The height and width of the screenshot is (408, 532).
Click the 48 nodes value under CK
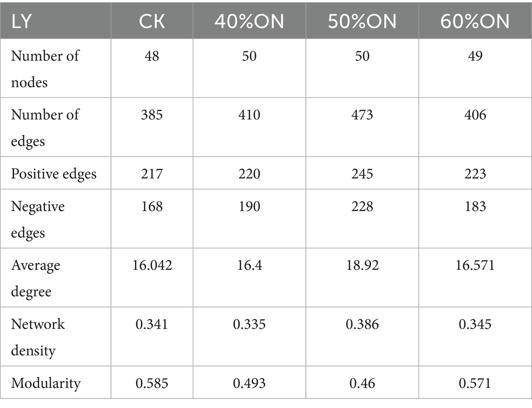click(x=151, y=56)
